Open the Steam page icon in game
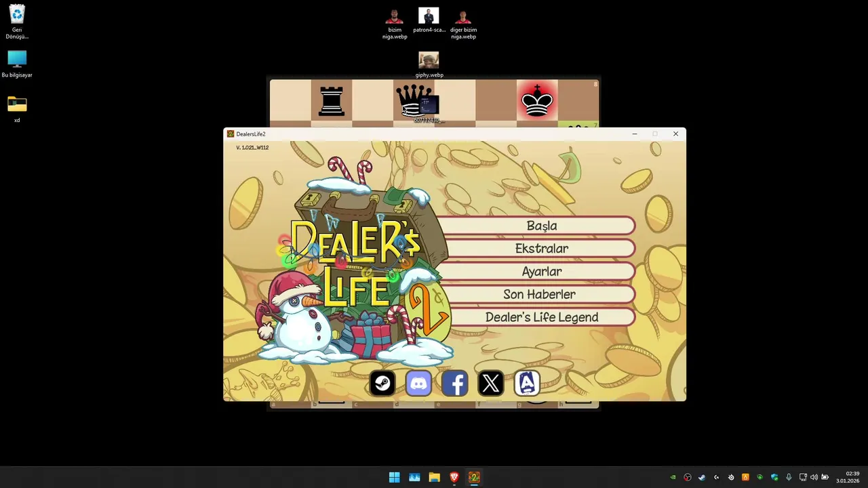 (x=382, y=384)
